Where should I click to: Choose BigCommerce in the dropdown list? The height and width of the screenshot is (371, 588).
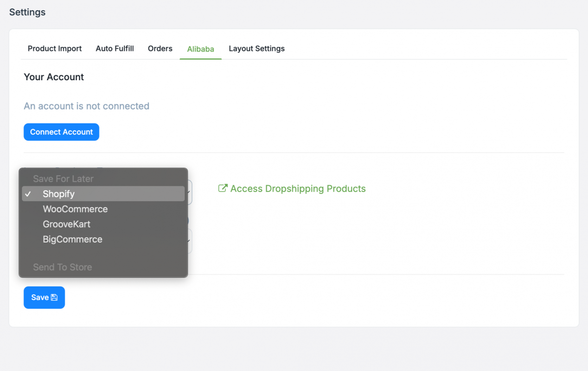(x=103, y=240)
